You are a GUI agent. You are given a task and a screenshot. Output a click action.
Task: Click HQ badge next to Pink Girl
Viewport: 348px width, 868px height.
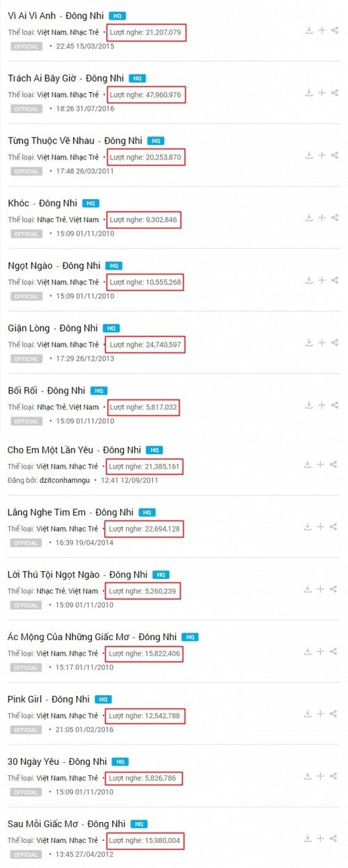103,699
